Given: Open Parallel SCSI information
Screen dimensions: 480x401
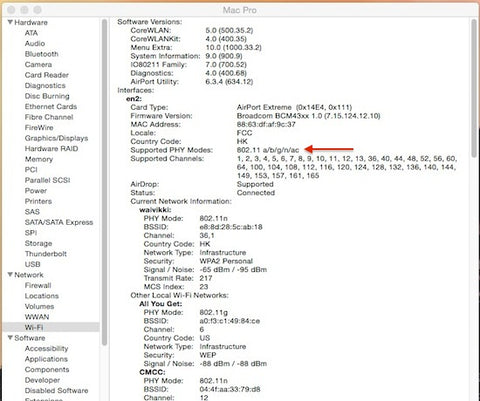Looking at the screenshot, I should [47, 180].
